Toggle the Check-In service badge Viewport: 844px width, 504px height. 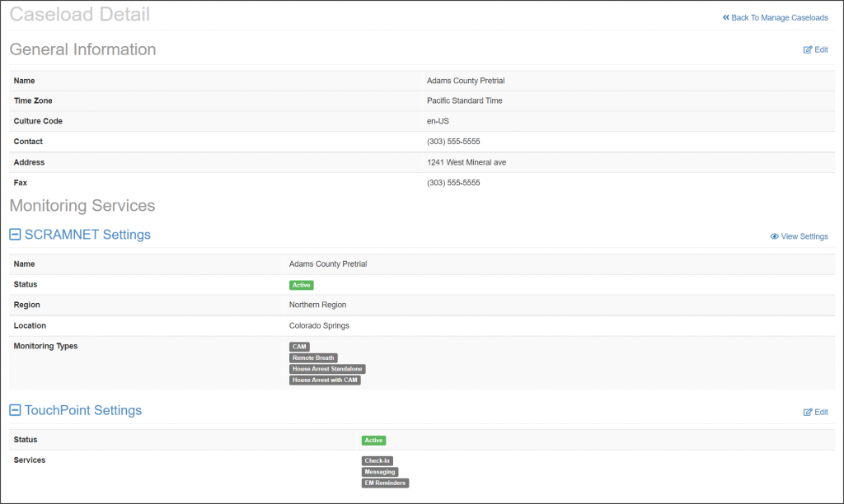click(377, 460)
